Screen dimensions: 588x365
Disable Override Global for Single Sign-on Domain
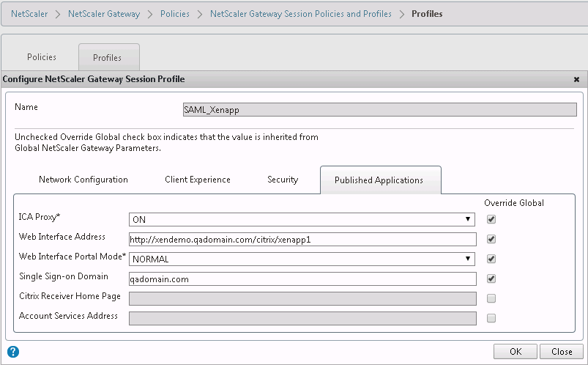pyautogui.click(x=491, y=279)
